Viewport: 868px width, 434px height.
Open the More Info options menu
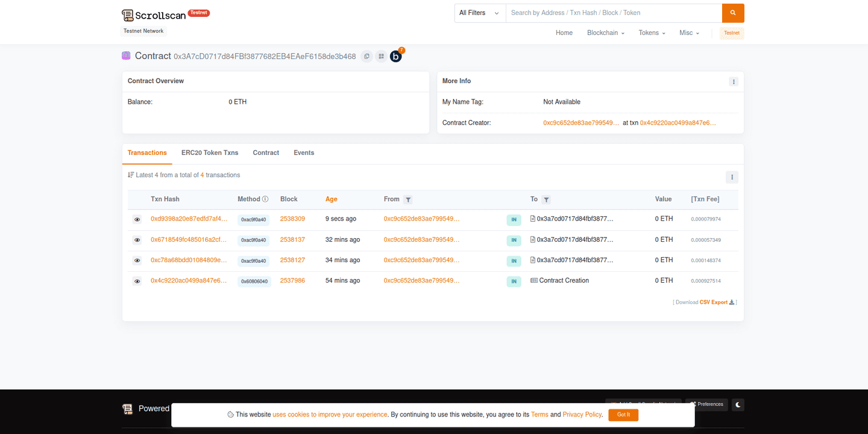(734, 81)
